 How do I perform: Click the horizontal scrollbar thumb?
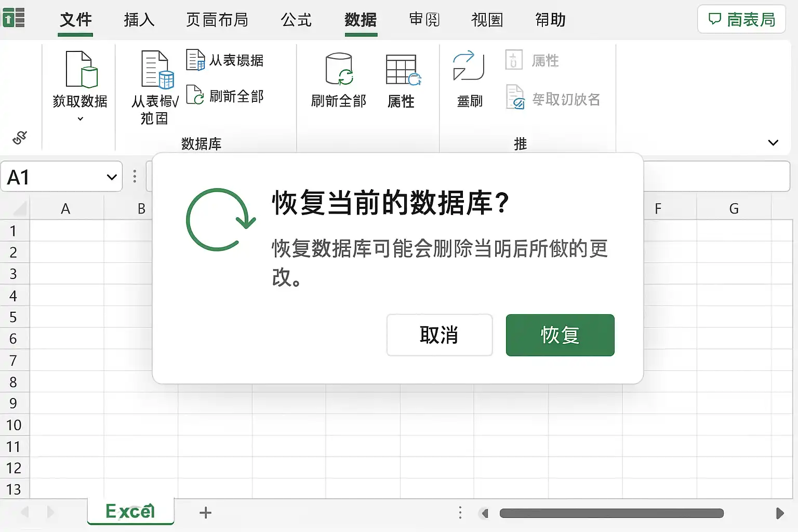pos(611,513)
